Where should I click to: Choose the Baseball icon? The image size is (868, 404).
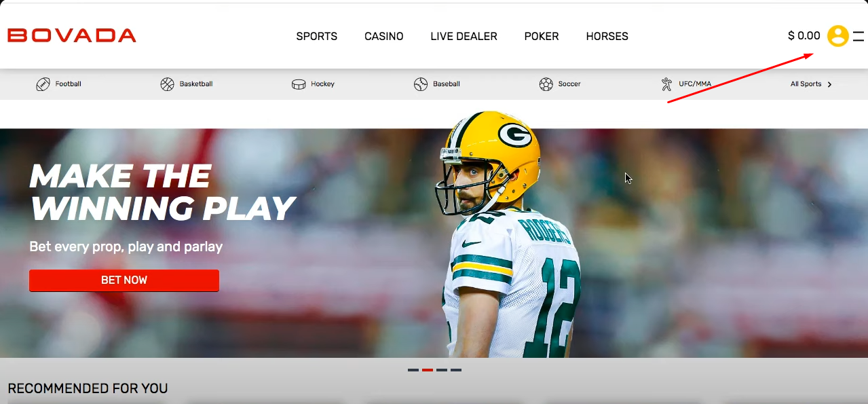point(421,84)
